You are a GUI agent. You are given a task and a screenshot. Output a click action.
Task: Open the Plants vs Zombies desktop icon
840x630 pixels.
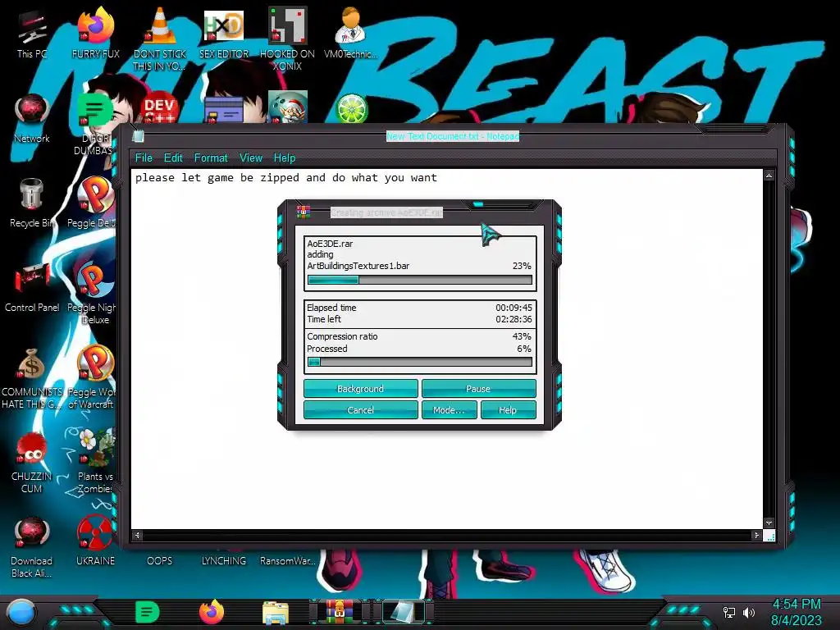[95, 462]
